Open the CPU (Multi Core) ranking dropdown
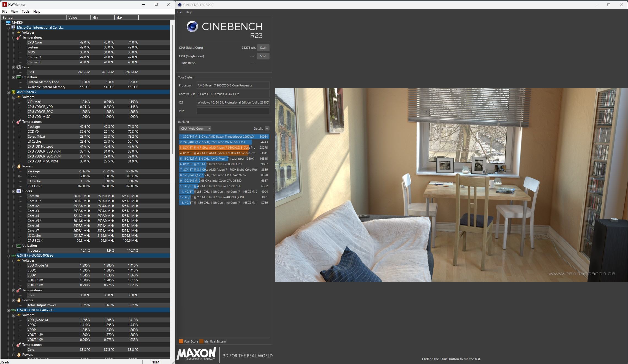628x364 pixels. [x=195, y=129]
